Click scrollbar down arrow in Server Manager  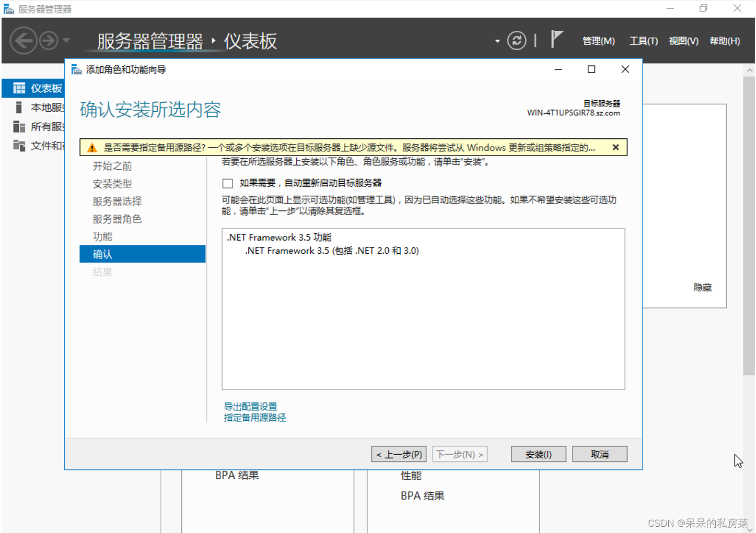click(x=750, y=529)
